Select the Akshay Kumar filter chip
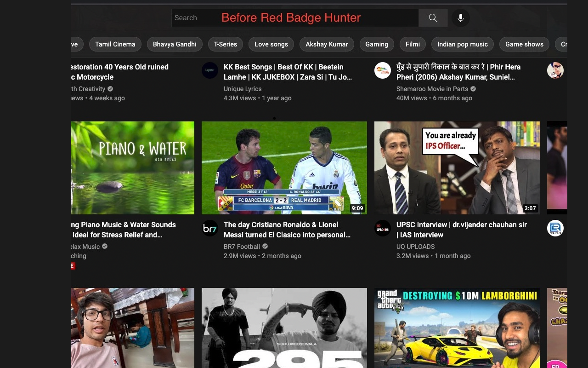This screenshot has width=588, height=368. [327, 44]
